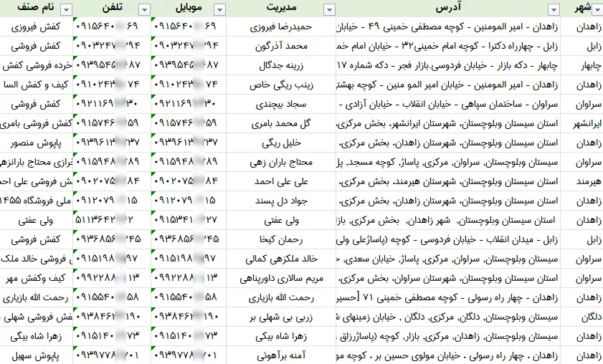Open the filter dropdown for آدرس column
603x364 pixels.
pyautogui.click(x=554, y=9)
